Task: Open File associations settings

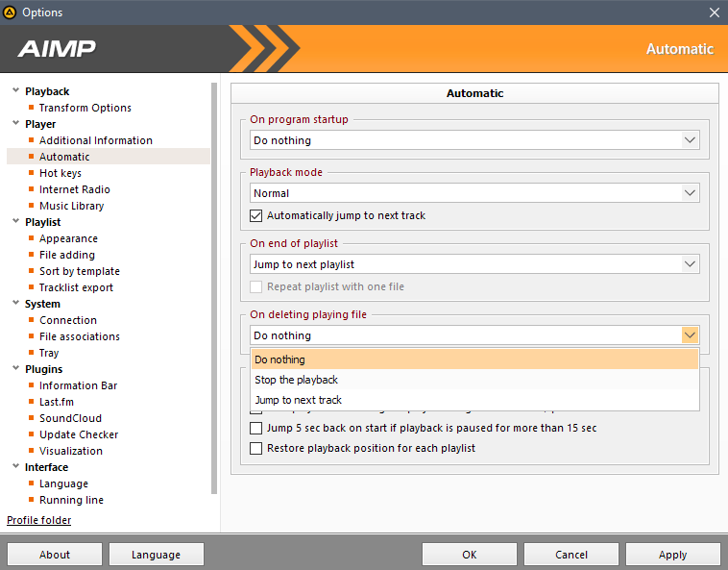Action: point(80,336)
